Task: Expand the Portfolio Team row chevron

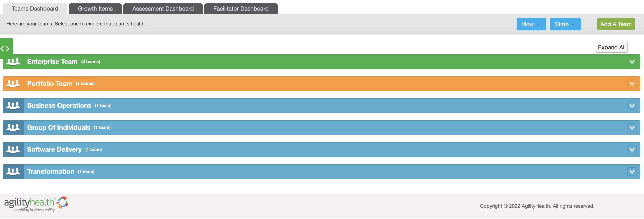Action: click(632, 84)
